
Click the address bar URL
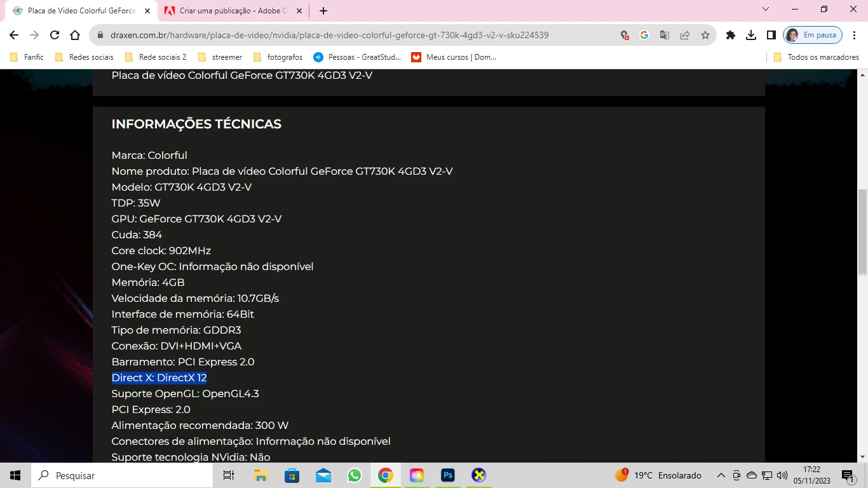click(329, 36)
